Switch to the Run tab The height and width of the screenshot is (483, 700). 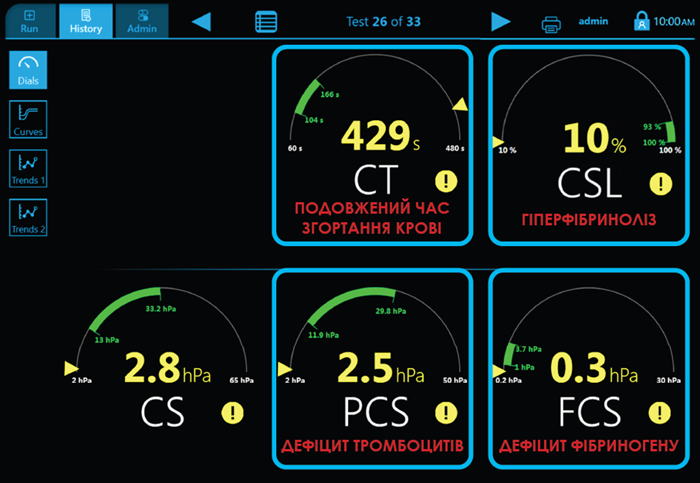(x=29, y=21)
